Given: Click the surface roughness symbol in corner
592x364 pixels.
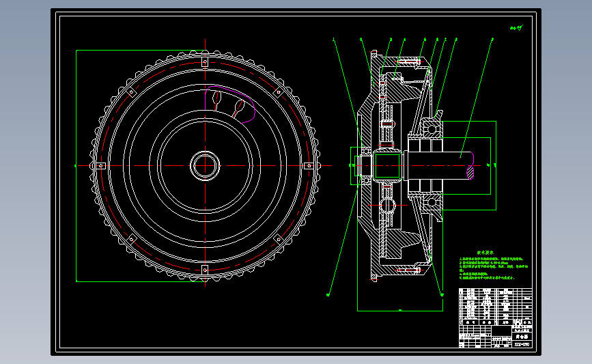Looking at the screenshot, I should point(516,27).
